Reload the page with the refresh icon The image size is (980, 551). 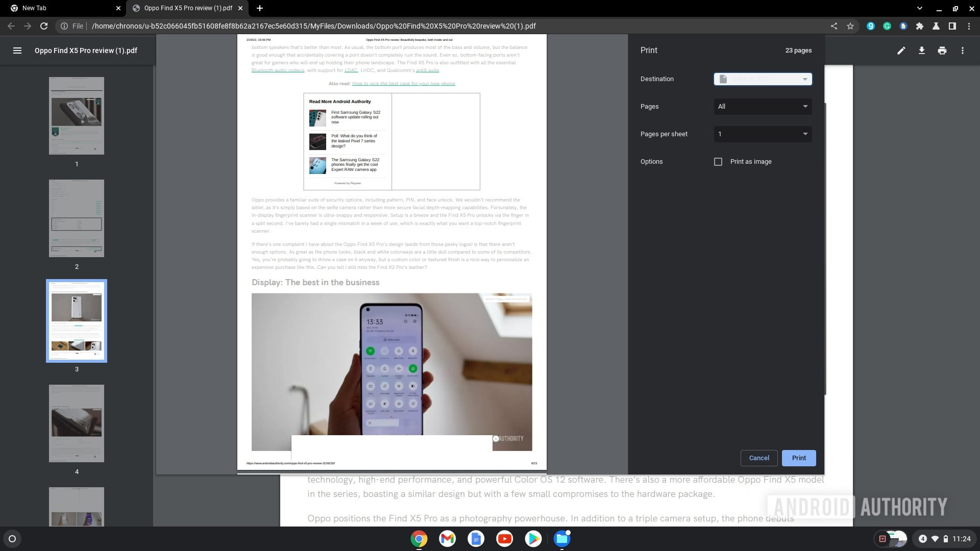(44, 26)
